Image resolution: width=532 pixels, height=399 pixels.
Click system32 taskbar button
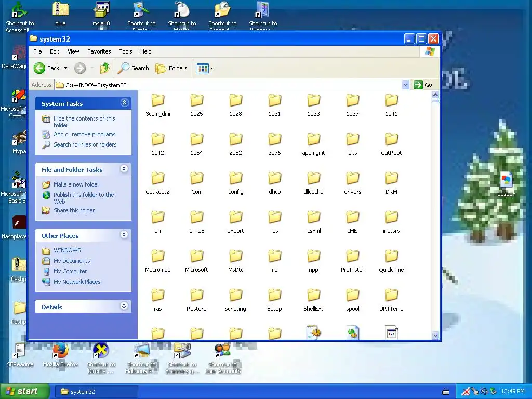(x=96, y=392)
